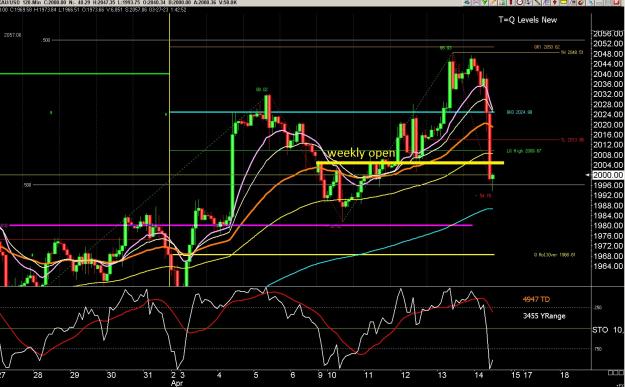This screenshot has height=387, width=625.
Task: Select the 'weekly open' text annotation
Action: coord(361,153)
